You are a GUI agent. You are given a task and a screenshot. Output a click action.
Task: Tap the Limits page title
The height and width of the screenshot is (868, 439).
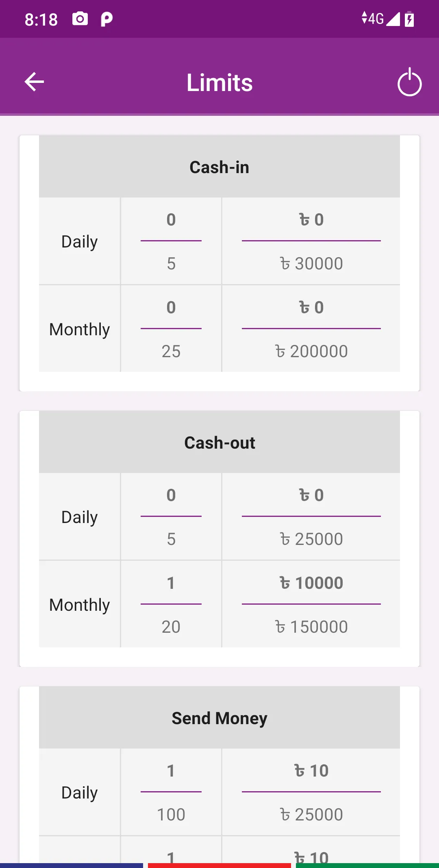(x=219, y=82)
